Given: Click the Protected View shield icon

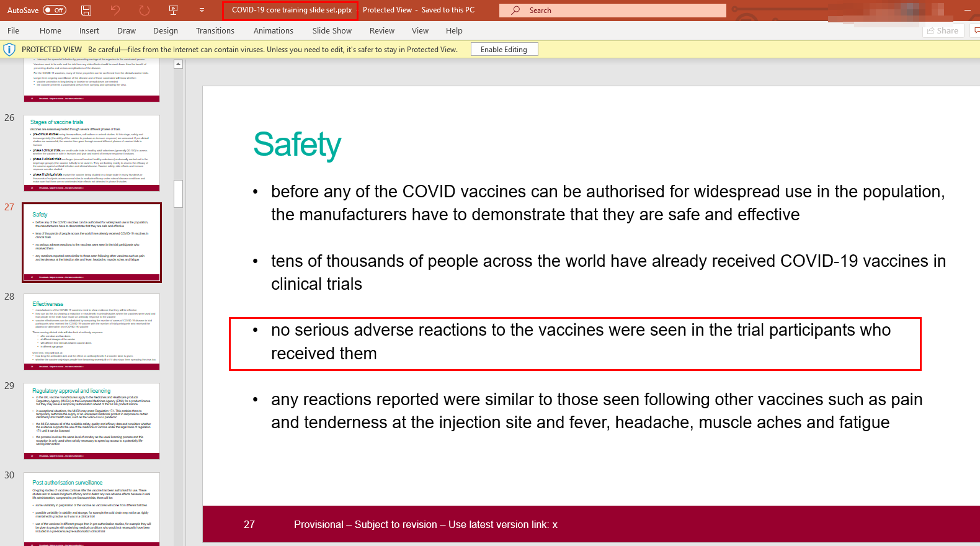Looking at the screenshot, I should [x=9, y=50].
